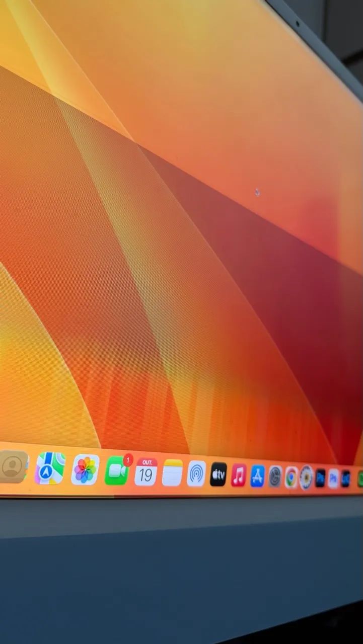Launch Lightroom Classic from the Dock

point(345,478)
